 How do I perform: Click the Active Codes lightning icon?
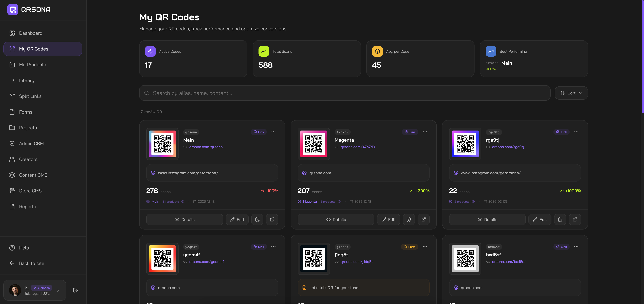click(150, 51)
